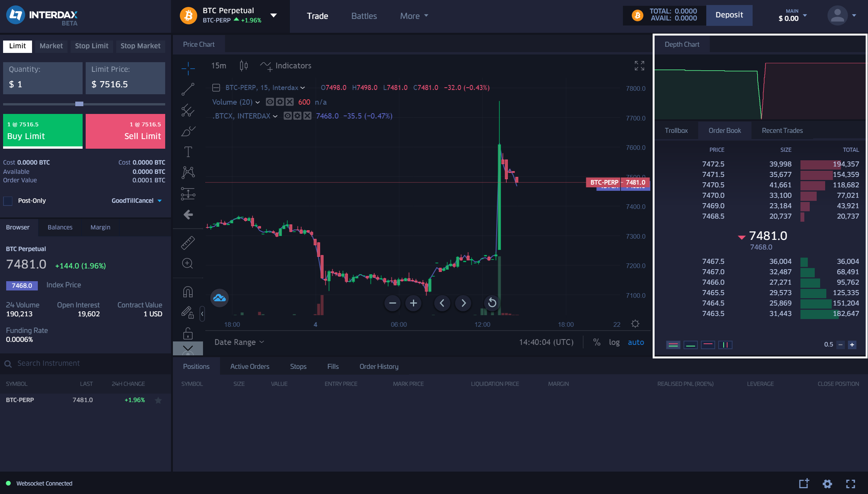Collapse the BTC-PERP legend box
Screen dimensions: 868x494
click(216, 88)
